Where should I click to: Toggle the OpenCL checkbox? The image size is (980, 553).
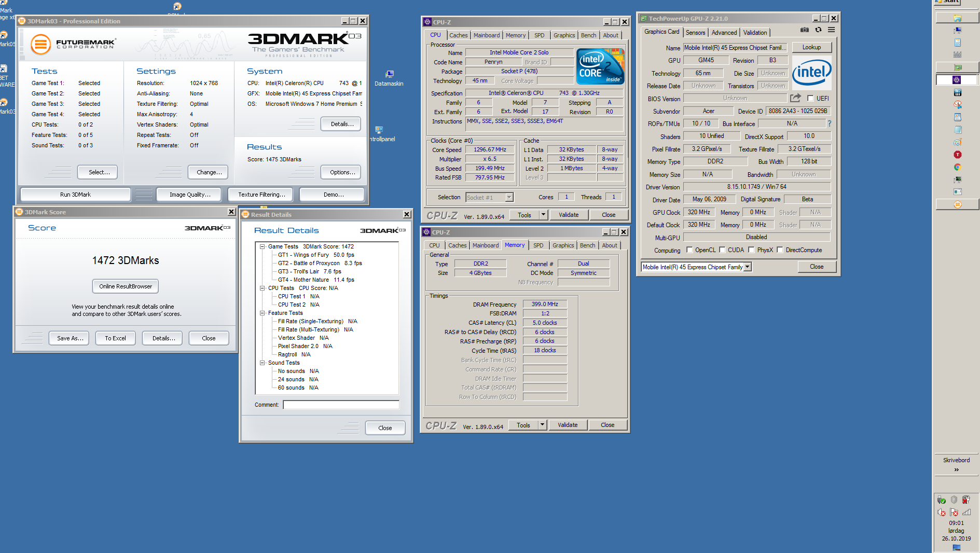[x=689, y=250]
